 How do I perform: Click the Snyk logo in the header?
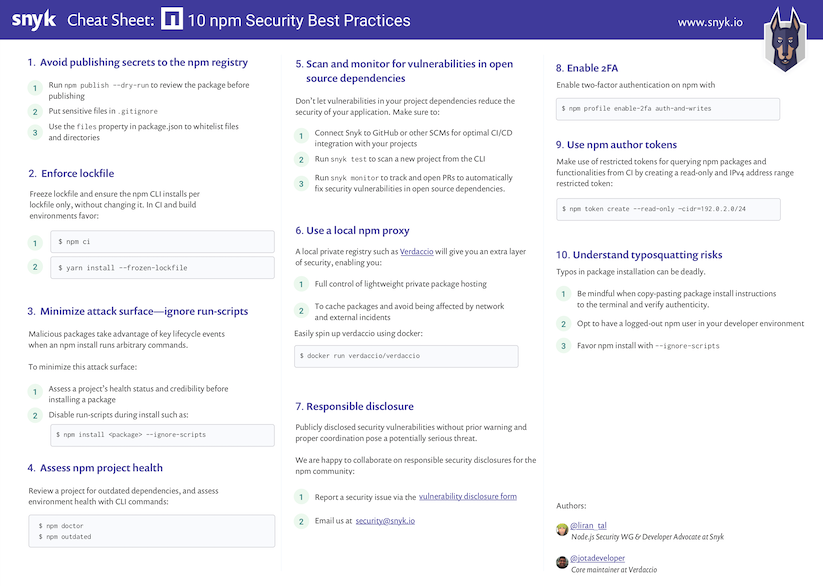tap(33, 20)
